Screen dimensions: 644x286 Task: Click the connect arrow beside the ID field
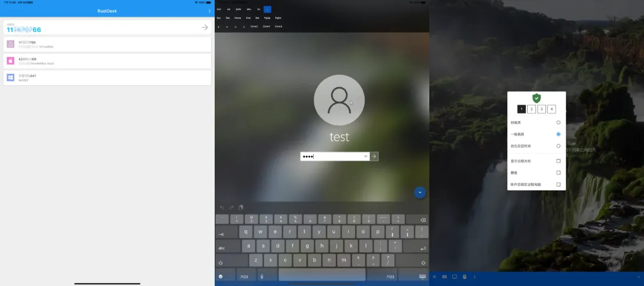[205, 27]
